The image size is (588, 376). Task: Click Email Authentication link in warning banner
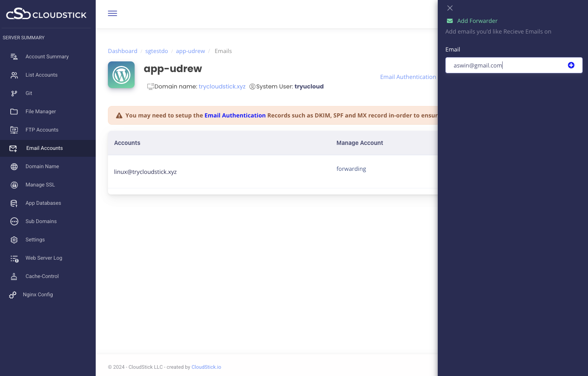[235, 115]
